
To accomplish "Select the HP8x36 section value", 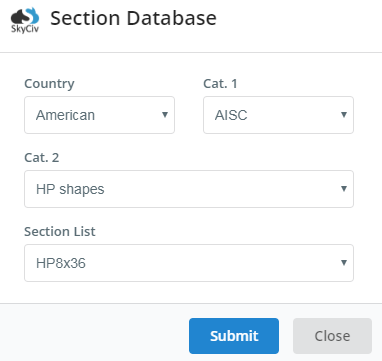I will 61,263.
